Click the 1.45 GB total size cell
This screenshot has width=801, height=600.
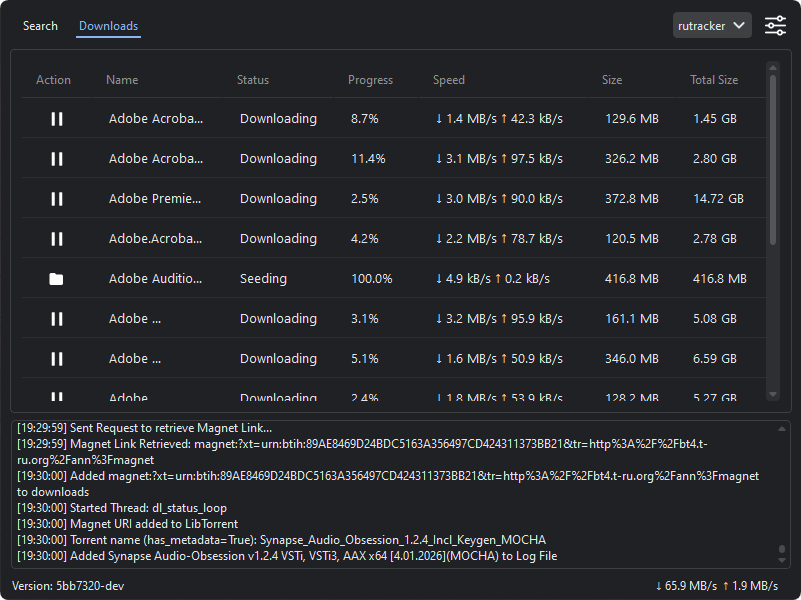(x=715, y=119)
